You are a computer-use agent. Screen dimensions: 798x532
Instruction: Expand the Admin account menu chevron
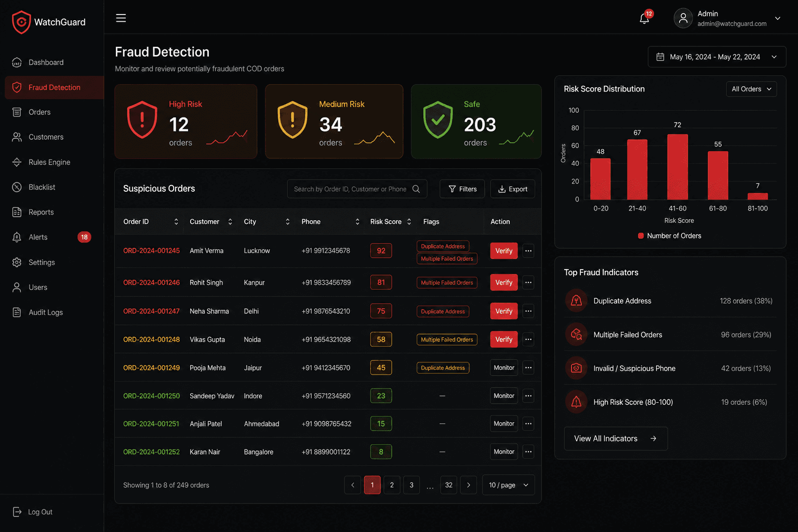point(778,18)
